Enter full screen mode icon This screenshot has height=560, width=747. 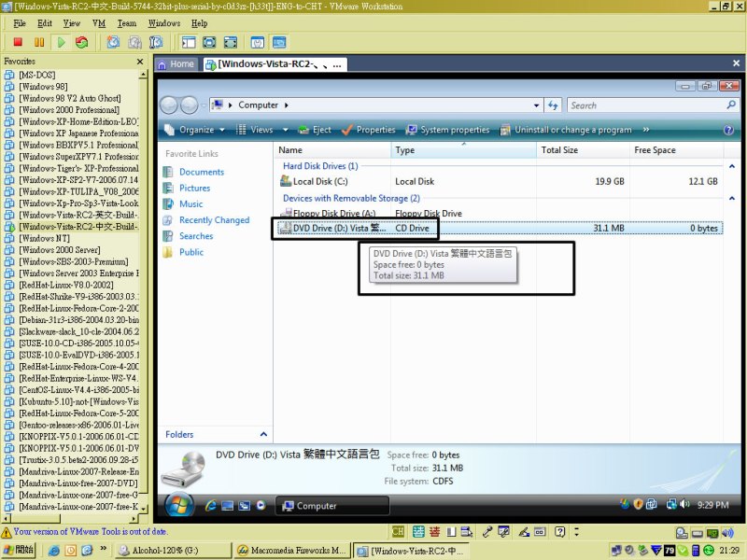pyautogui.click(x=209, y=42)
